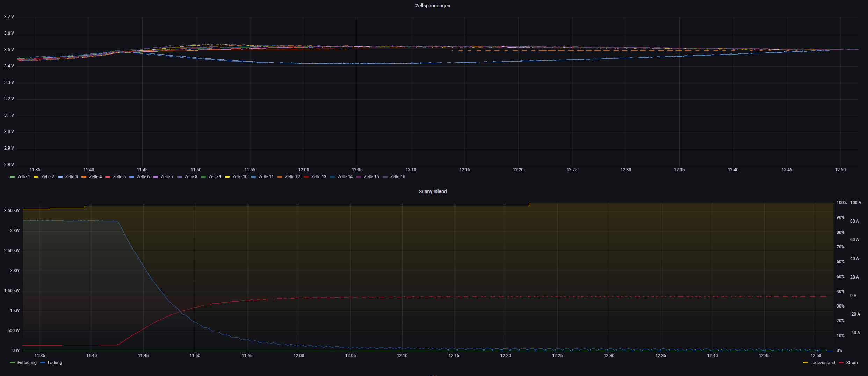The width and height of the screenshot is (868, 376).
Task: Toggle Zelle 16 series visibility
Action: coord(398,177)
